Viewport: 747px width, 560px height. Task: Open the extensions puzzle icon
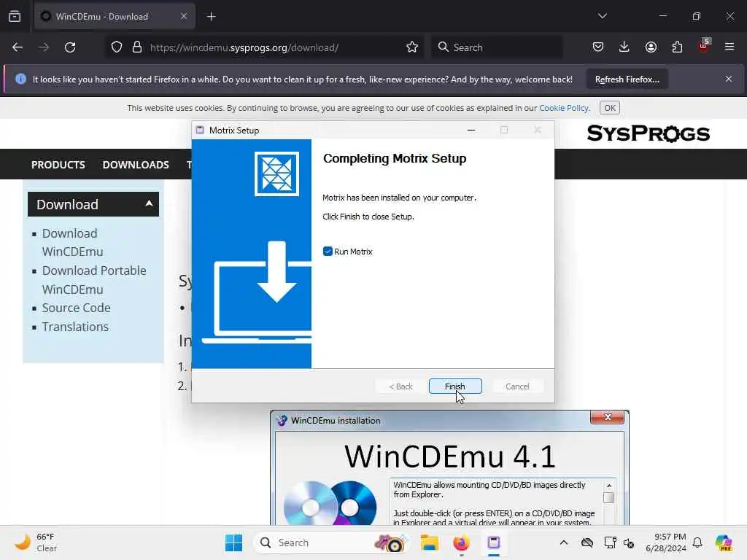click(677, 47)
